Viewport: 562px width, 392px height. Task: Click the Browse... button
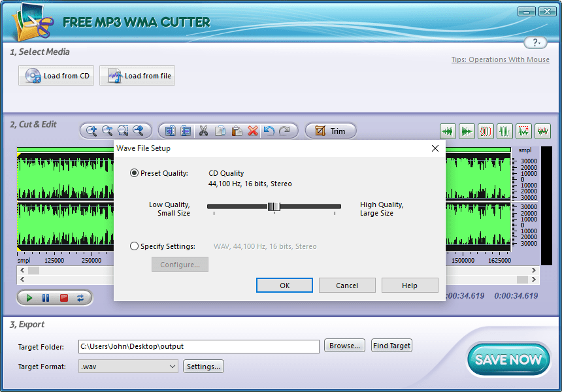click(344, 346)
